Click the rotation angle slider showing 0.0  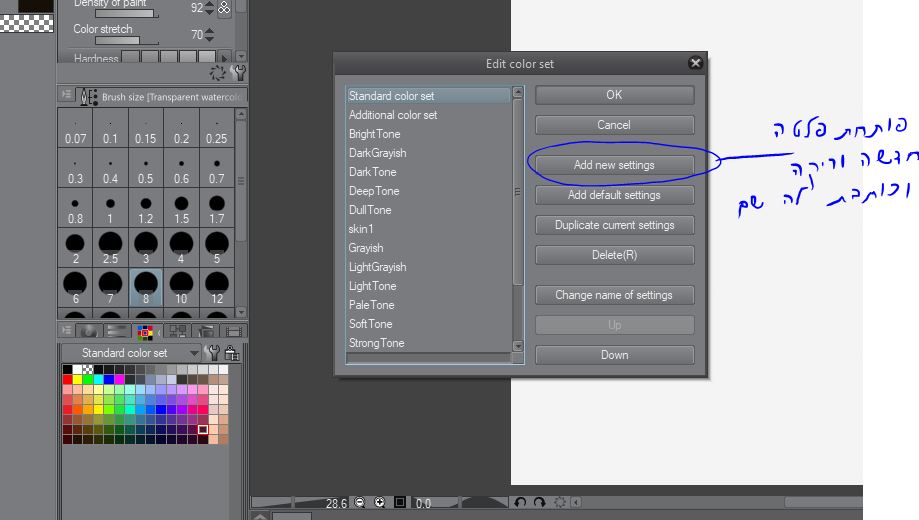[x=461, y=502]
